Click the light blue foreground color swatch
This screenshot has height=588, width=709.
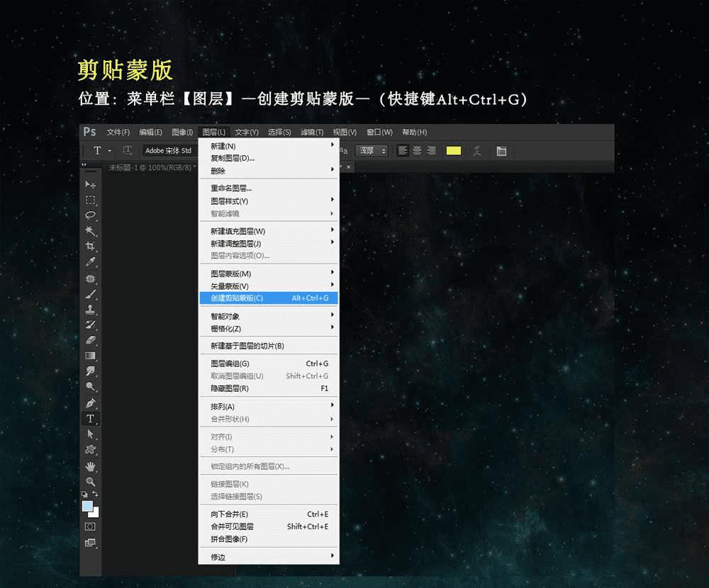pos(87,507)
